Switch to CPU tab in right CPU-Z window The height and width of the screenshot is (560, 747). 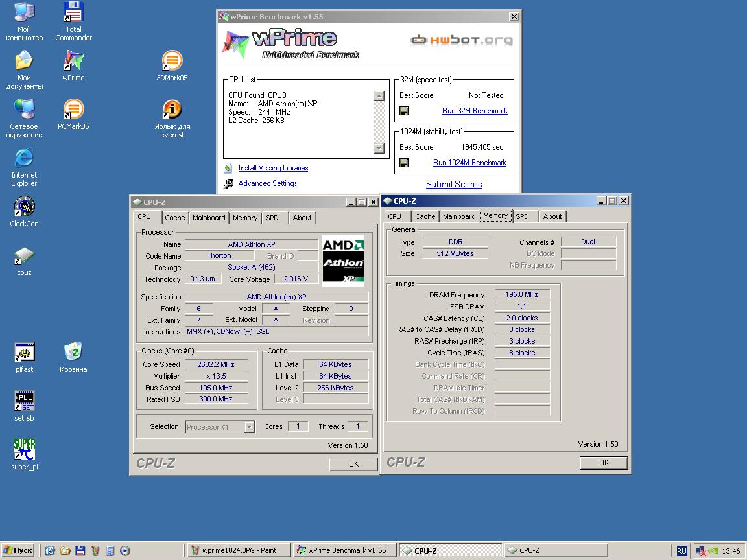394,216
